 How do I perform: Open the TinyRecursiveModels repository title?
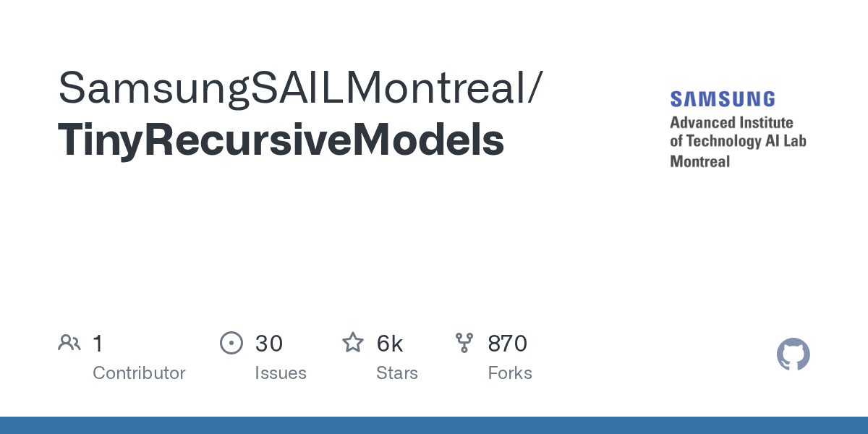point(281,140)
